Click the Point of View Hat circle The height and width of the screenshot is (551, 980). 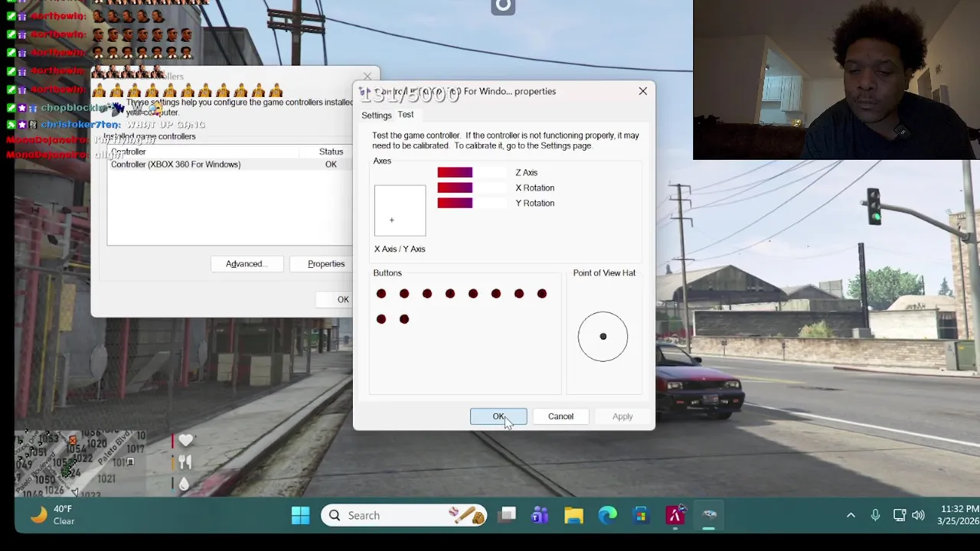[603, 336]
